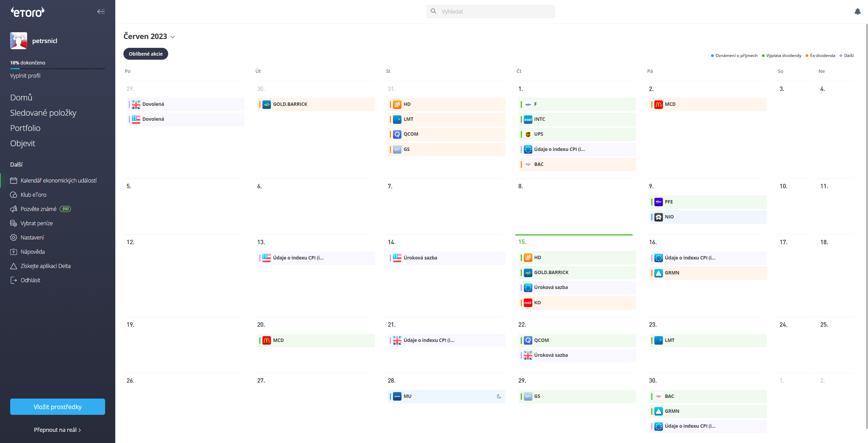Open the QCOM event on June 22
This screenshot has height=443, width=868.
[577, 341]
